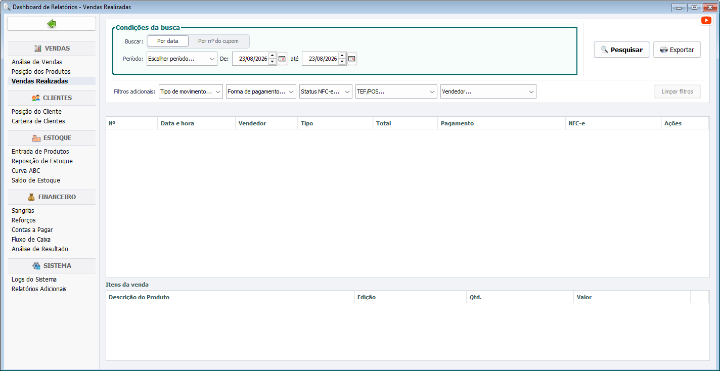Select the 'Por data' search mode

click(168, 41)
